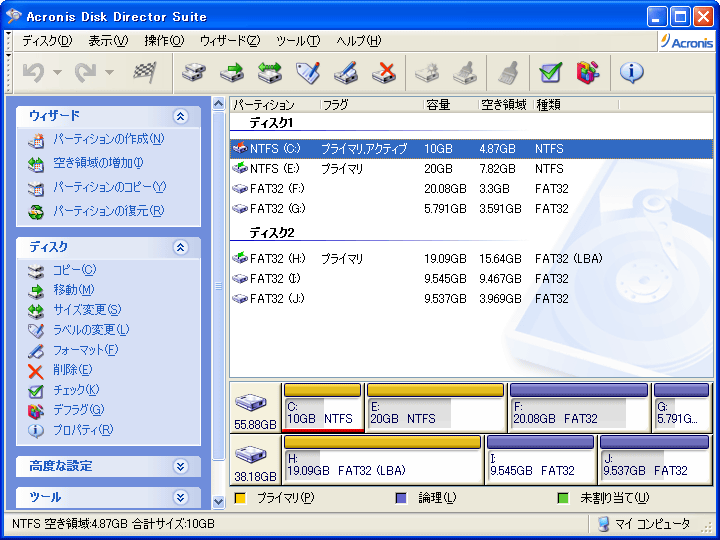Click the blue 論理(L) legend swatch
The width and height of the screenshot is (720, 540).
(401, 498)
